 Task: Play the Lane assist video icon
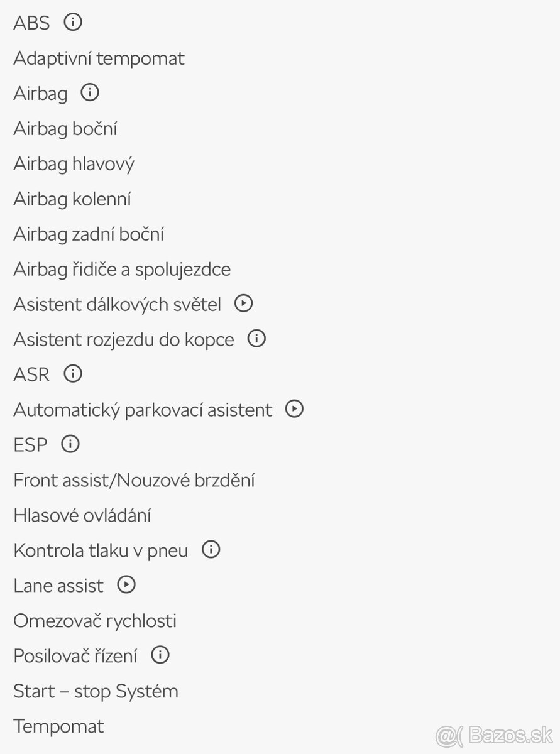point(126,585)
